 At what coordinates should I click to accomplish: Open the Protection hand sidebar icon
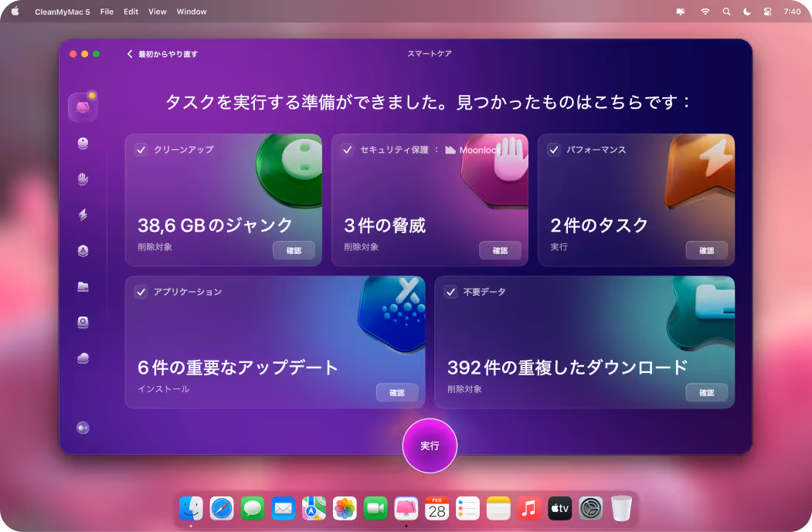83,179
